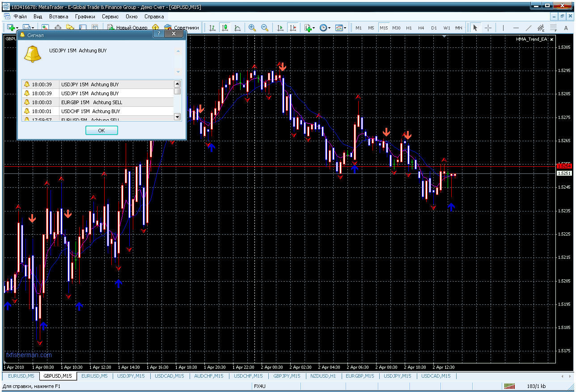Expand the periods dropdown arrow
The image size is (576, 392).
coord(329,28)
